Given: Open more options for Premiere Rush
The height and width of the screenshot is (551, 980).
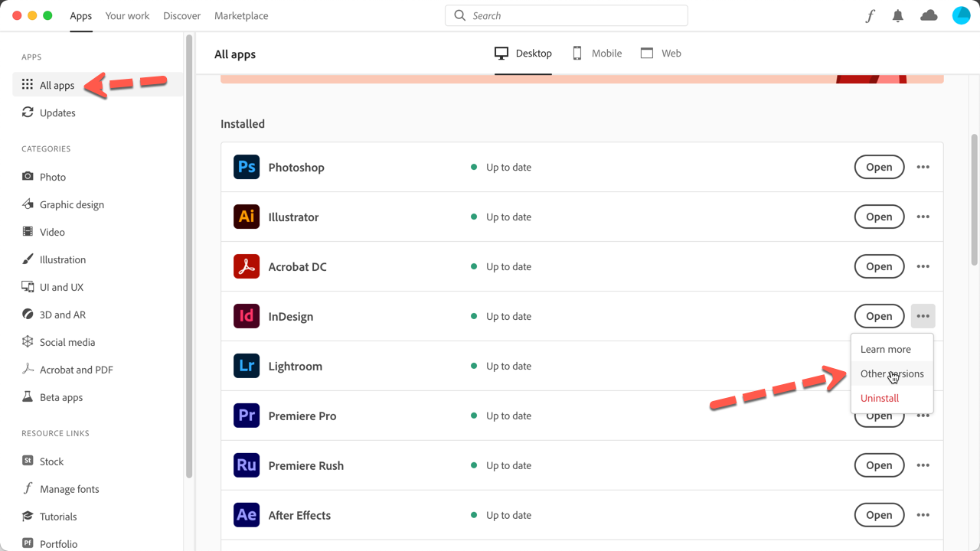Looking at the screenshot, I should [x=923, y=465].
